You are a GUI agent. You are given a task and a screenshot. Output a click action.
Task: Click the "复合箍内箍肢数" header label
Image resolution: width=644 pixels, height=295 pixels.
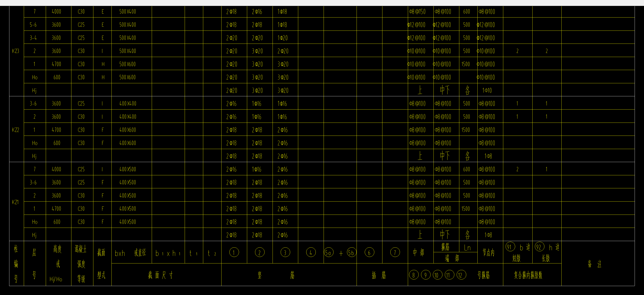(x=528, y=275)
